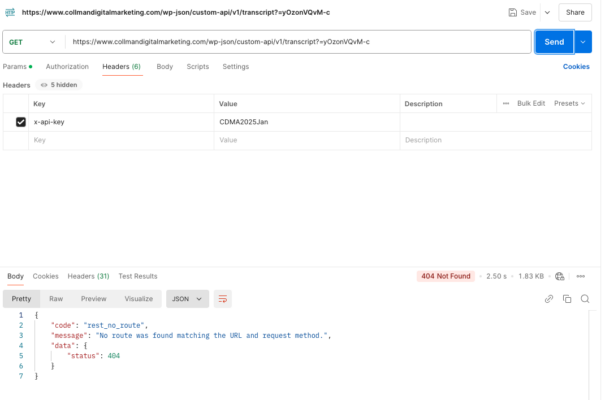Image resolution: width=605 pixels, height=400 pixels.
Task: Go to the Scripts tab
Action: tap(198, 67)
